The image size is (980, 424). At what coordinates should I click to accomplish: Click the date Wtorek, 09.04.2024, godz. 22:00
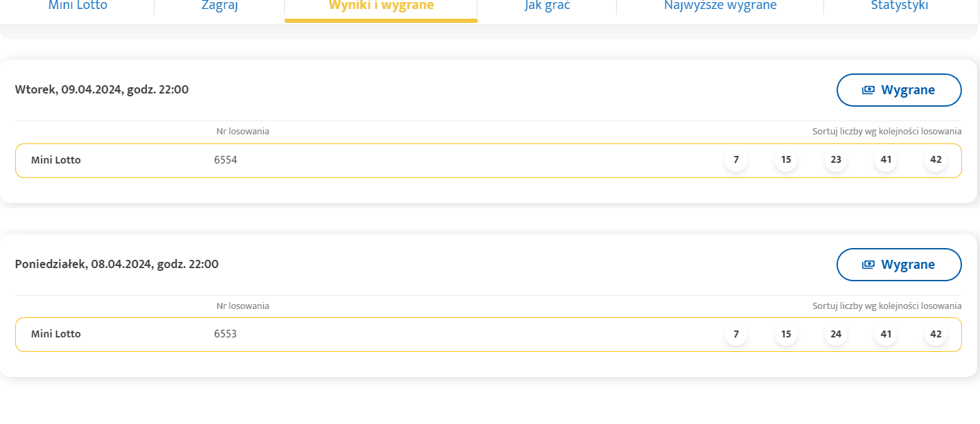pos(102,89)
